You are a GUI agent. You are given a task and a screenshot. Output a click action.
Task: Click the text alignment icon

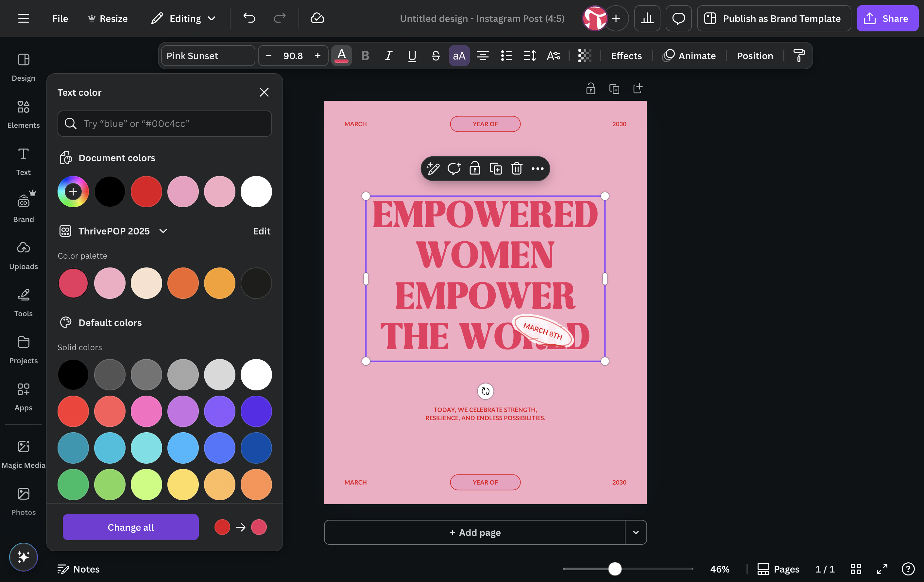click(x=482, y=56)
